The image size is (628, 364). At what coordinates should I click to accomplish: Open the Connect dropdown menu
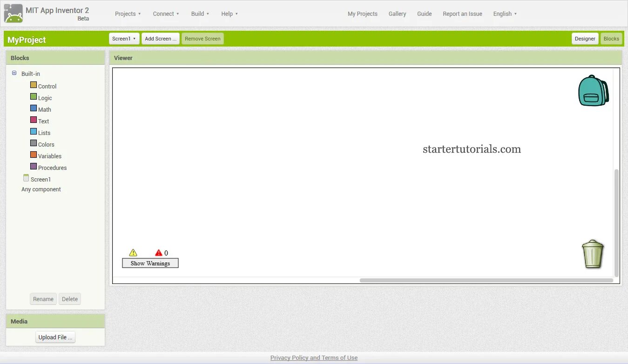pyautogui.click(x=166, y=14)
